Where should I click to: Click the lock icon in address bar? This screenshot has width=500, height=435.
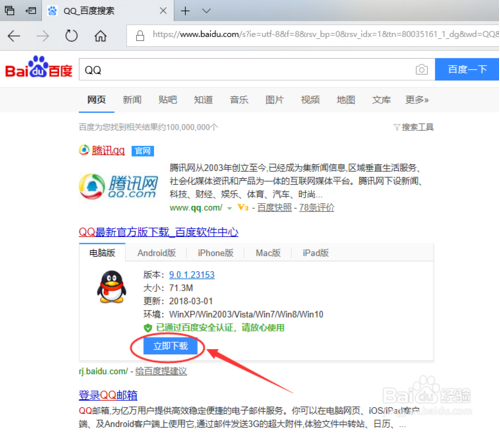(140, 35)
